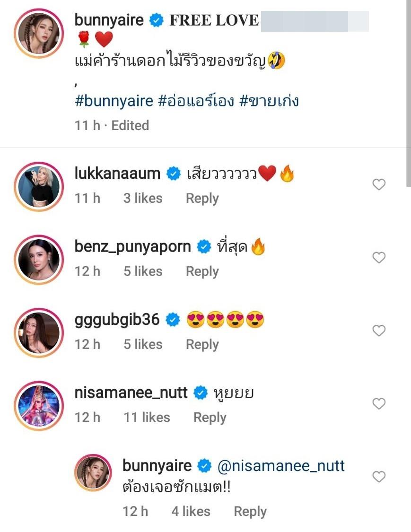Open gggubgib36's profile avatar
The image size is (411, 532).
tap(38, 331)
